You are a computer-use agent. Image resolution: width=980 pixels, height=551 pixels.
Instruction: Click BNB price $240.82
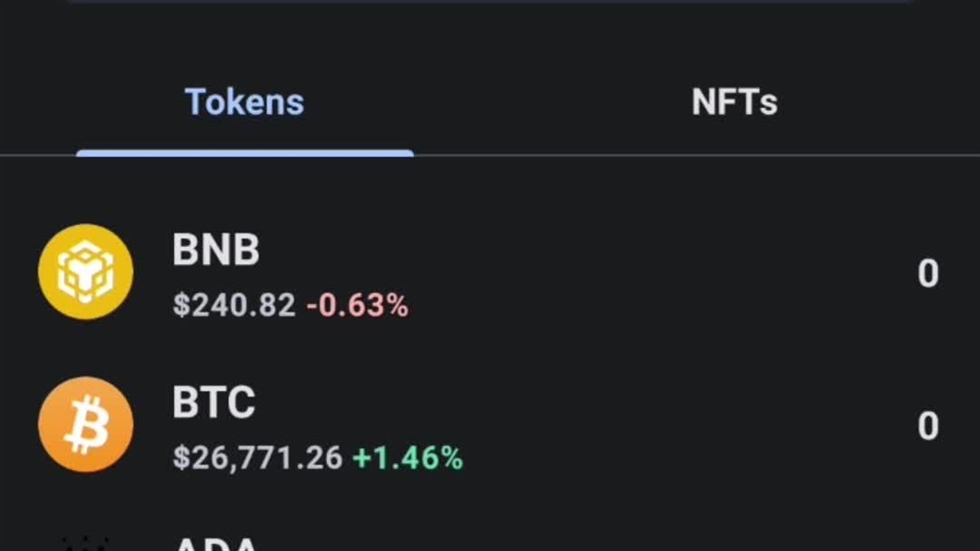(x=234, y=306)
